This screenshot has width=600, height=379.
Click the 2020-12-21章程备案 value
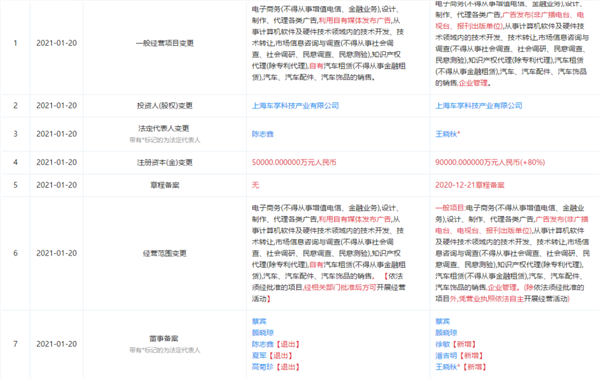470,185
